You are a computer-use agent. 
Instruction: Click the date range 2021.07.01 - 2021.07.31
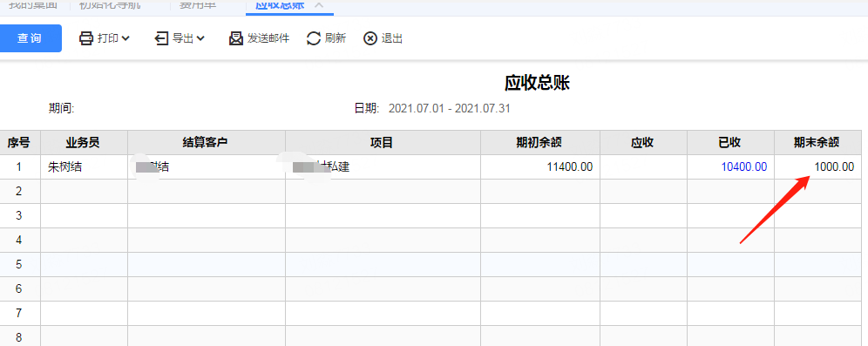pos(450,108)
